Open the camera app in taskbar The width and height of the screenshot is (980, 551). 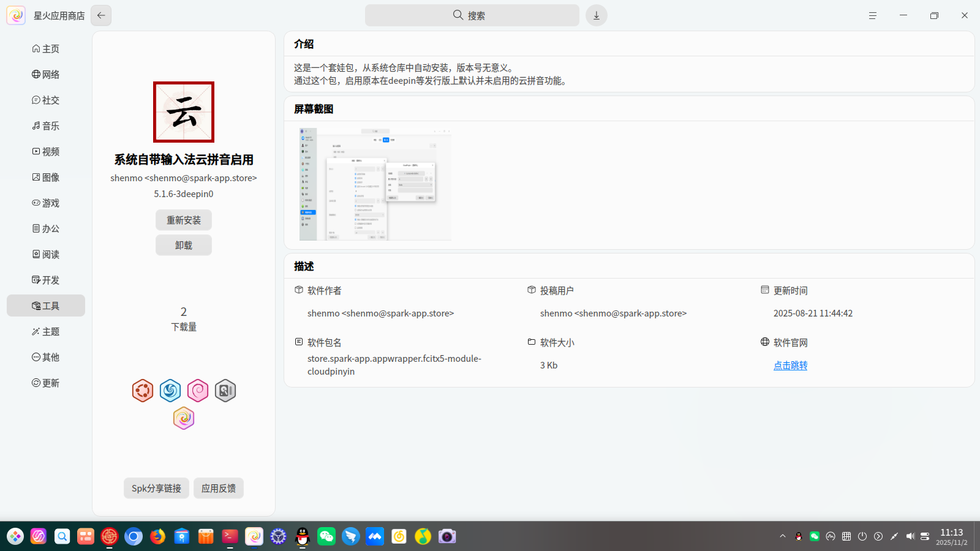point(447,536)
